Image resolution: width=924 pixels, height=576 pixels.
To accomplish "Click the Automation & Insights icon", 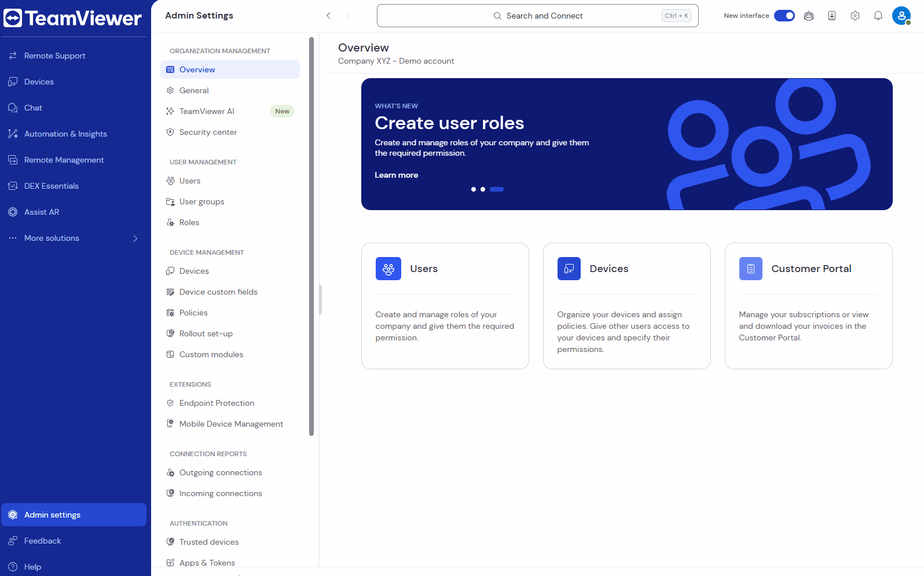I will point(13,134).
